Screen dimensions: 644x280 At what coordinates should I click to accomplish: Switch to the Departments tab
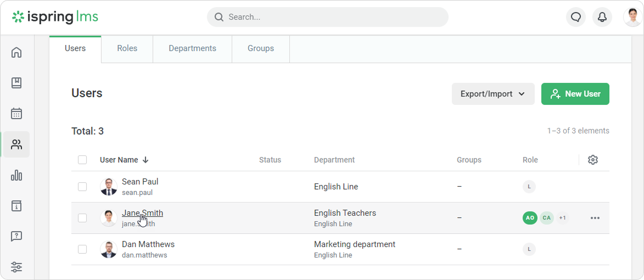[x=192, y=48]
